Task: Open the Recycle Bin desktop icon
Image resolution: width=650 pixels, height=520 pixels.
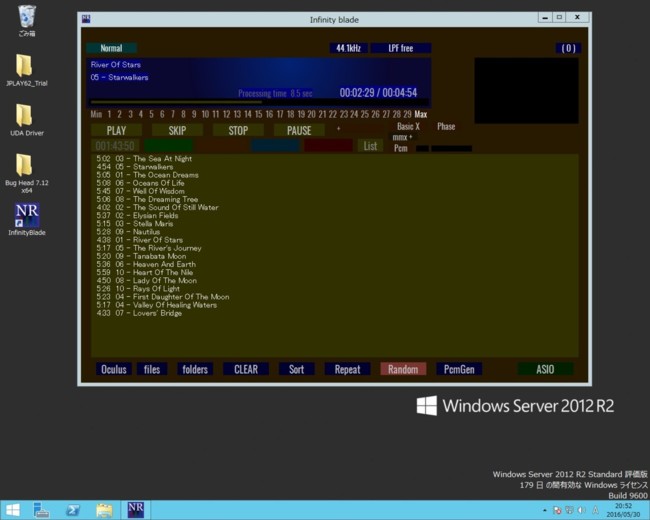Action: click(x=27, y=21)
